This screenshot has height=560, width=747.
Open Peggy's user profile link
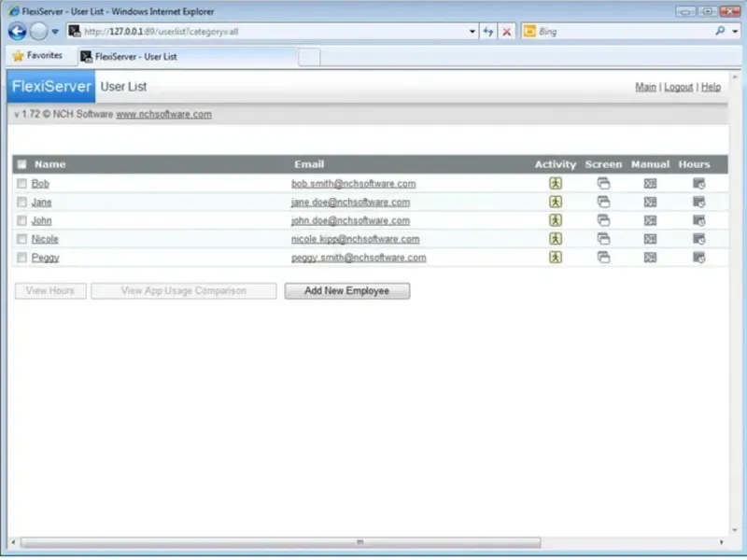pos(45,258)
